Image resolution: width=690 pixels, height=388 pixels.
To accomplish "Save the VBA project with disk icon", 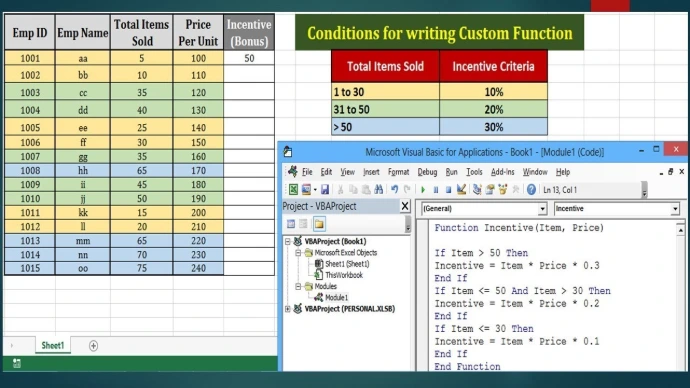I will click(x=325, y=190).
